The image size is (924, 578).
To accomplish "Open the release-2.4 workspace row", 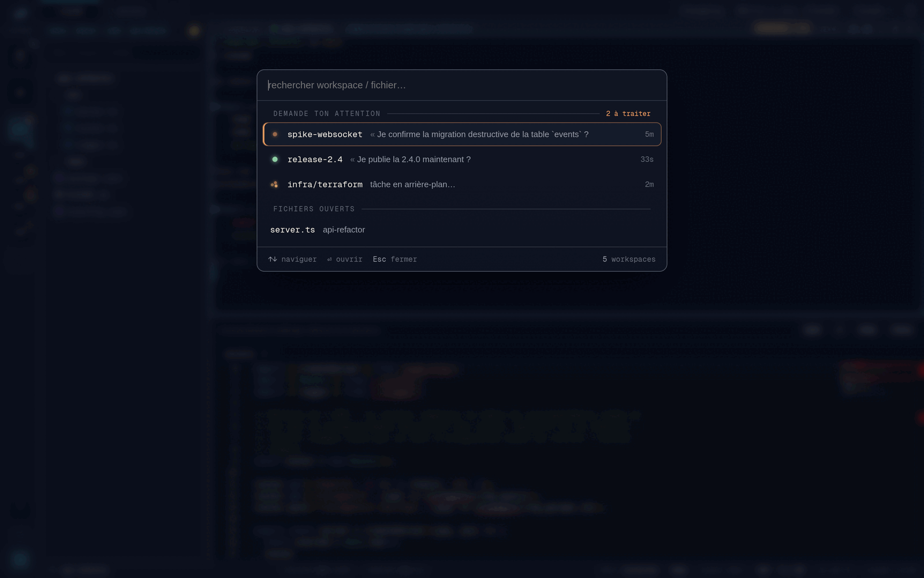I will (x=462, y=160).
